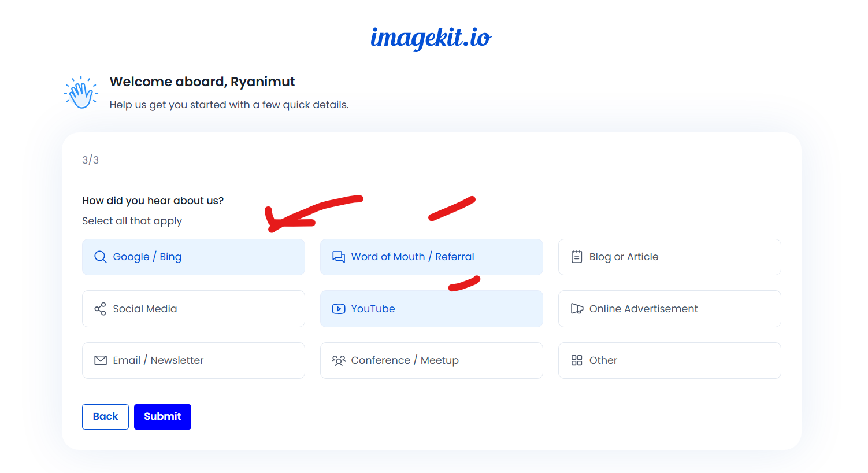The image size is (868, 473).
Task: Click the share icon on Social Media
Action: [101, 308]
